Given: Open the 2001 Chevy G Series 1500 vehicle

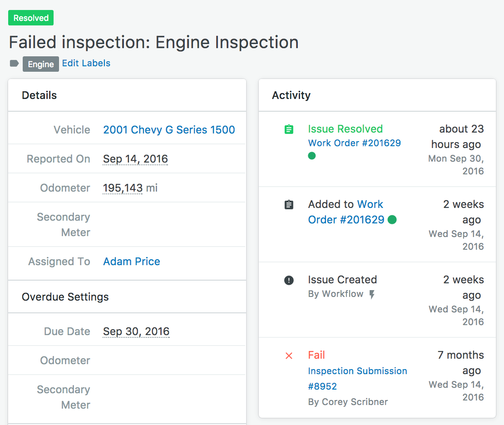Looking at the screenshot, I should click(x=169, y=130).
